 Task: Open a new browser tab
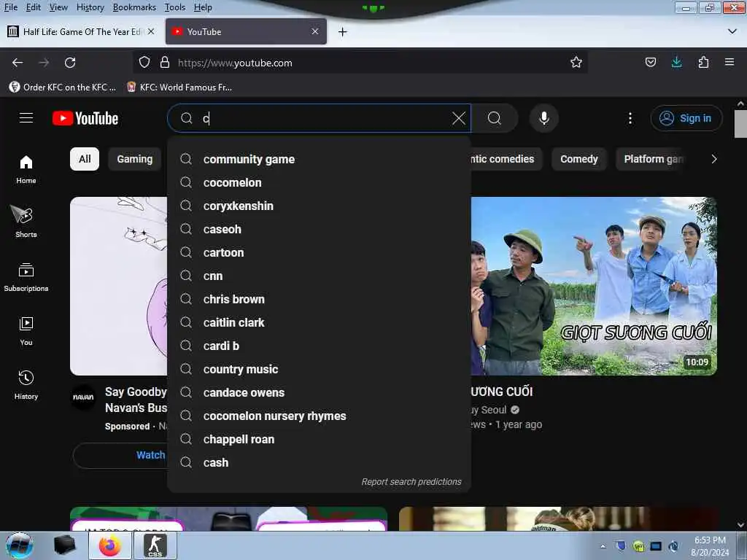[x=343, y=32]
